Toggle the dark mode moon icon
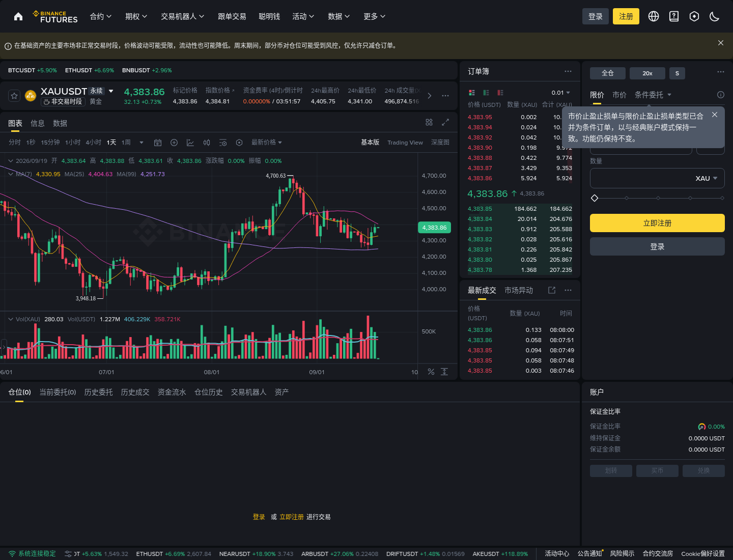Image resolution: width=733 pixels, height=560 pixels. [715, 16]
